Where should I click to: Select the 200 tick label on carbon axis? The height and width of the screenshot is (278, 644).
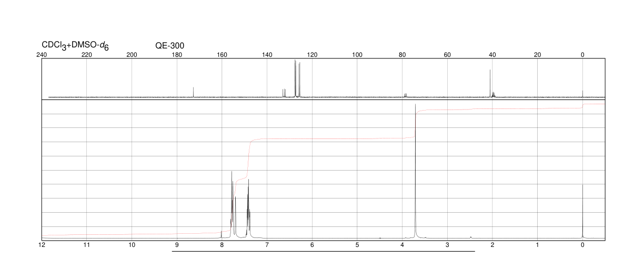tap(132, 55)
